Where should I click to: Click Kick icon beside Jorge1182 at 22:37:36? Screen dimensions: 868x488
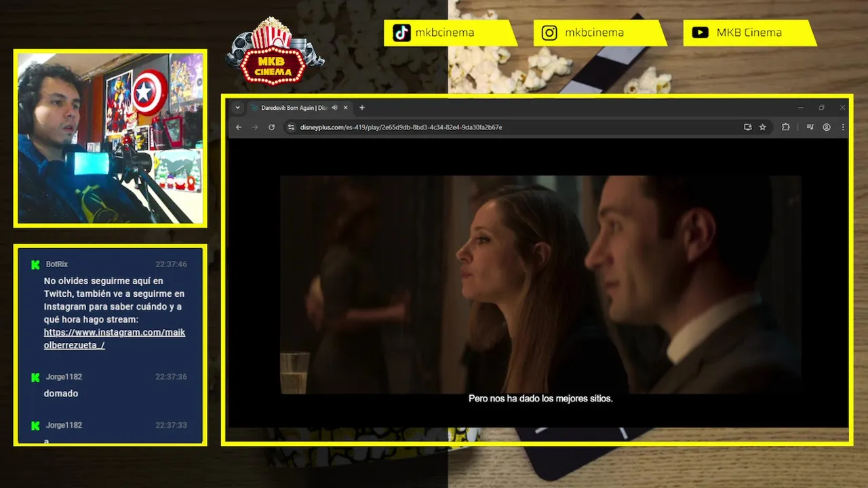[35, 378]
